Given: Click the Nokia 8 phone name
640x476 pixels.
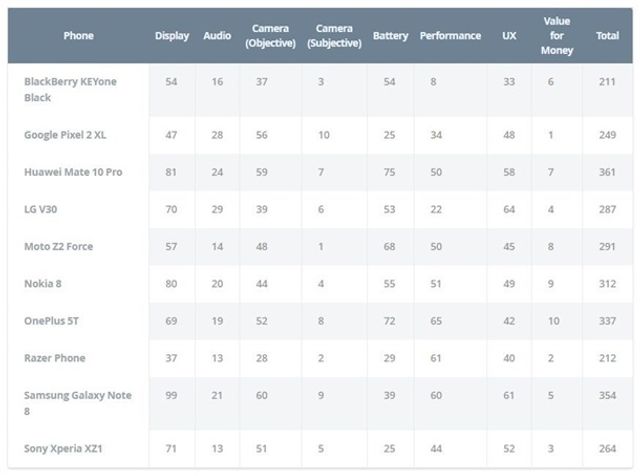Looking at the screenshot, I should 44,283.
